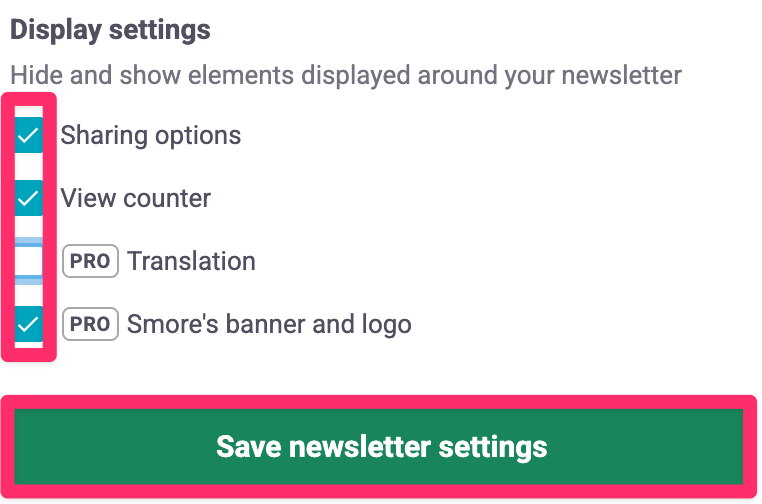Click the PRO badge beside Smore's banner

[90, 324]
